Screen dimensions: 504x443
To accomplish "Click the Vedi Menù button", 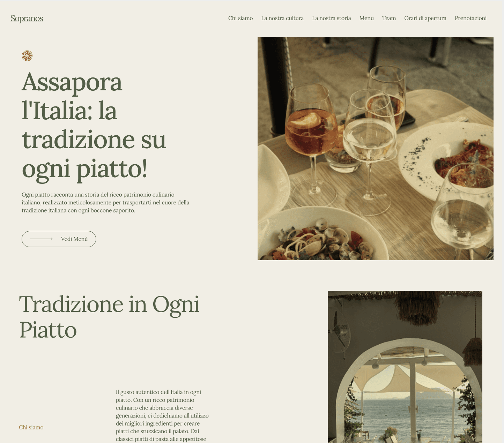I will click(59, 239).
